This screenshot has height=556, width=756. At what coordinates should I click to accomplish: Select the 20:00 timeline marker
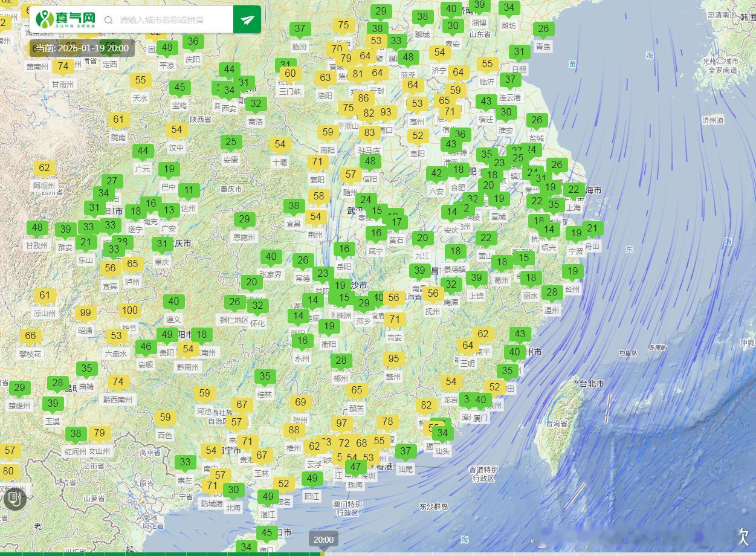click(323, 539)
